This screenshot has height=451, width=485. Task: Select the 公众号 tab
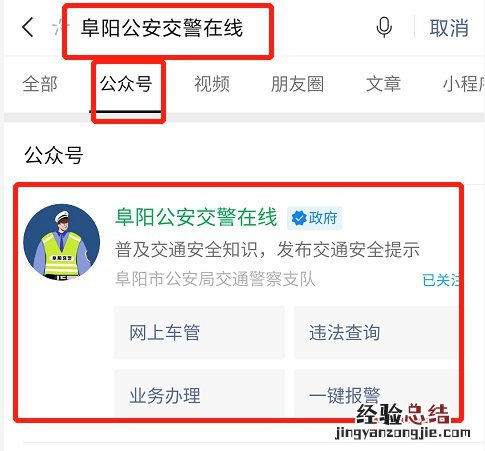tap(126, 84)
